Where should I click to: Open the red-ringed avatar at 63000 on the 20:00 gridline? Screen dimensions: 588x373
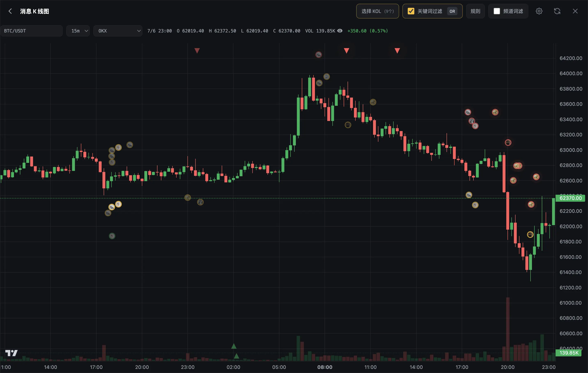coord(508,142)
